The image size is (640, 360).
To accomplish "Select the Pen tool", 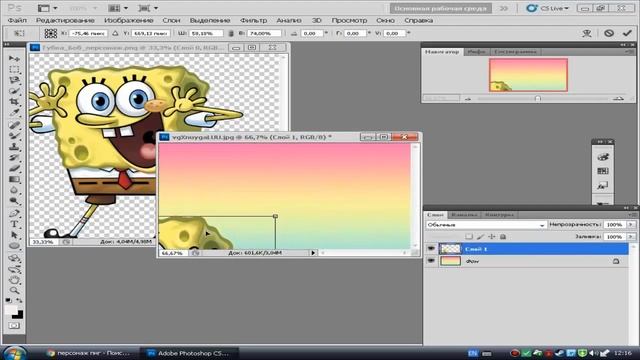I will pos(14,213).
